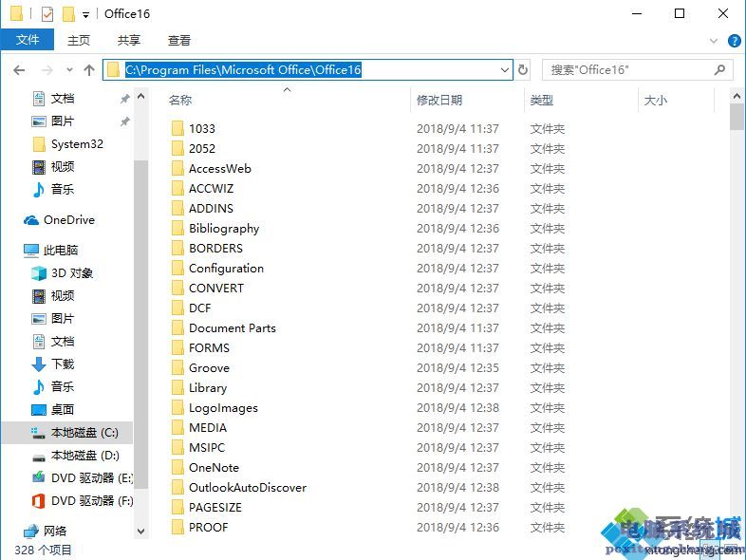Select the Bibliography folder
746x560 pixels.
coord(224,229)
